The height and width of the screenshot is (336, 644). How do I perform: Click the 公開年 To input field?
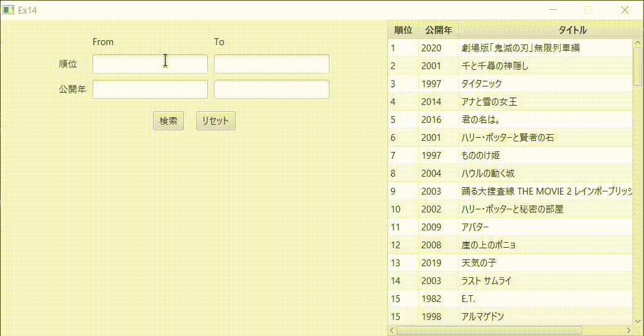pos(271,89)
